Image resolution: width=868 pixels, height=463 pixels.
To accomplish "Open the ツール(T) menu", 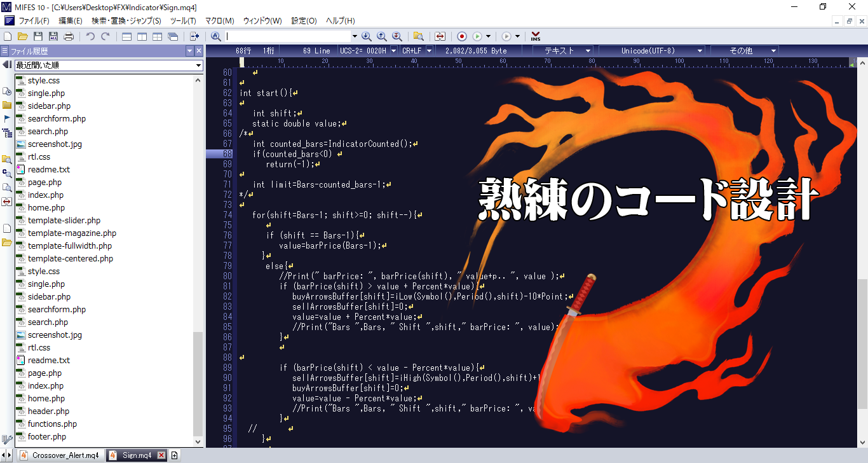I will 183,21.
